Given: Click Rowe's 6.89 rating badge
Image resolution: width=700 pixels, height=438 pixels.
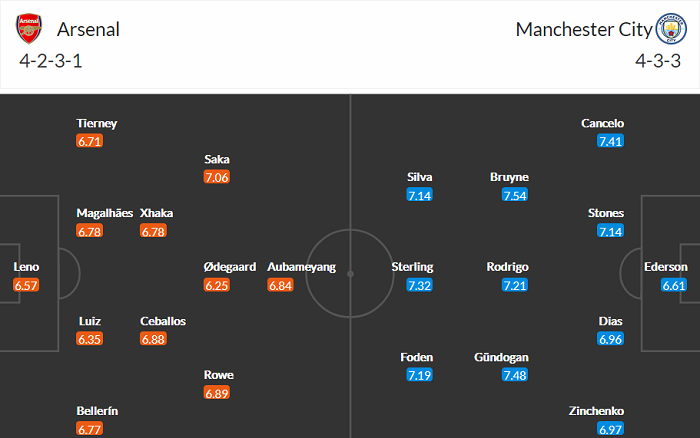Looking at the screenshot, I should click(217, 393).
